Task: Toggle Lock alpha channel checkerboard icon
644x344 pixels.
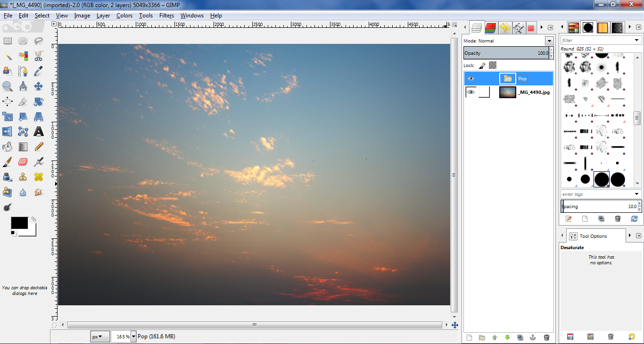Action: tap(493, 66)
